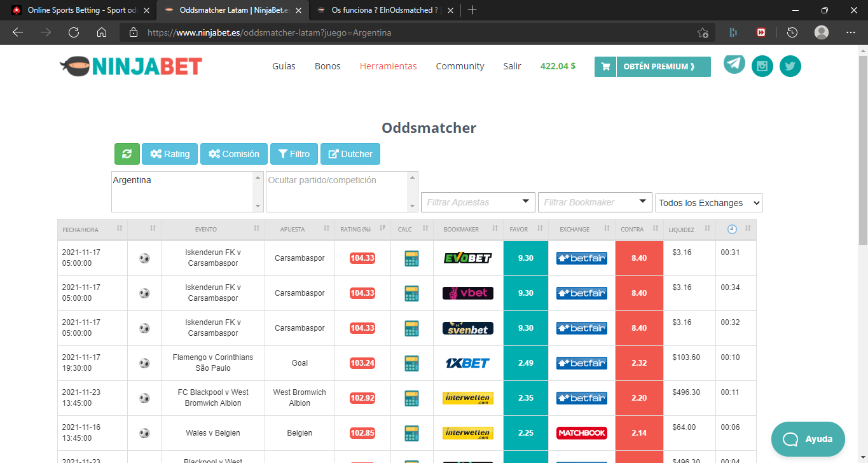Click contra odds 2.14 cell

tap(639, 433)
